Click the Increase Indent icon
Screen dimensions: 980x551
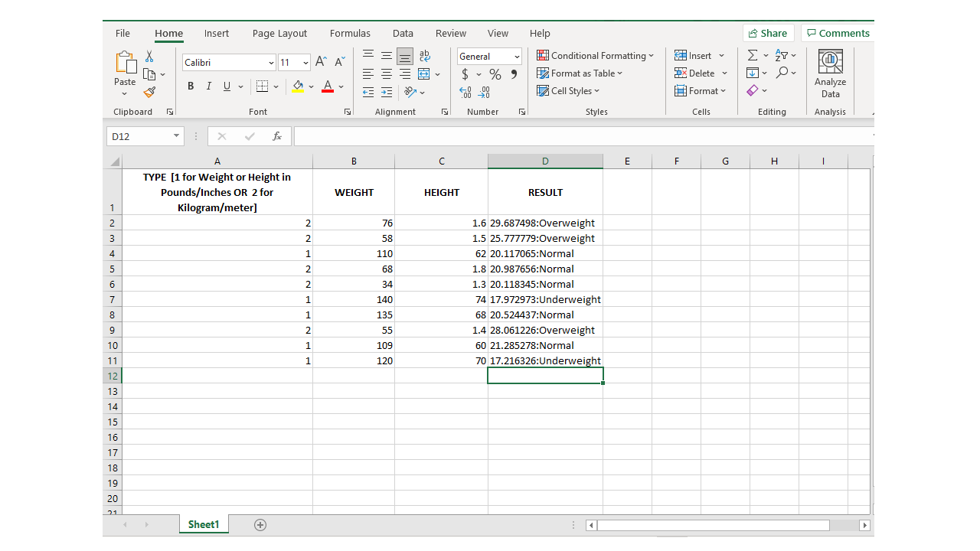387,92
